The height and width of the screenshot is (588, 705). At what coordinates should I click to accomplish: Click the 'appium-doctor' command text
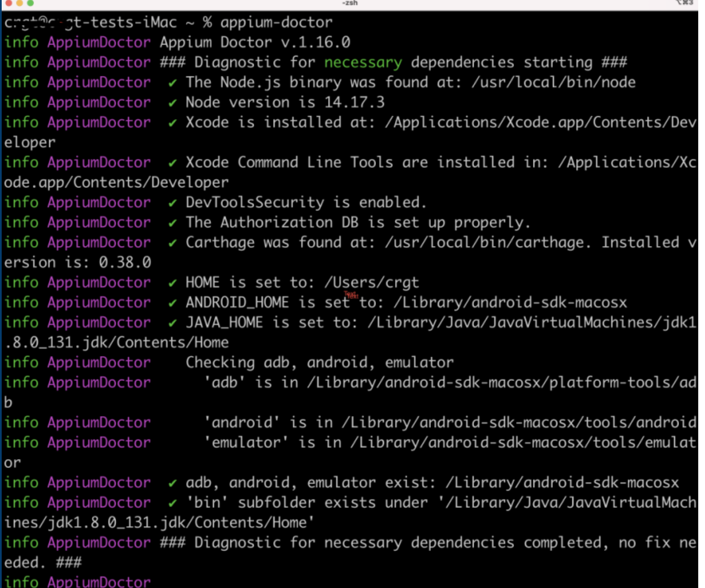[276, 22]
